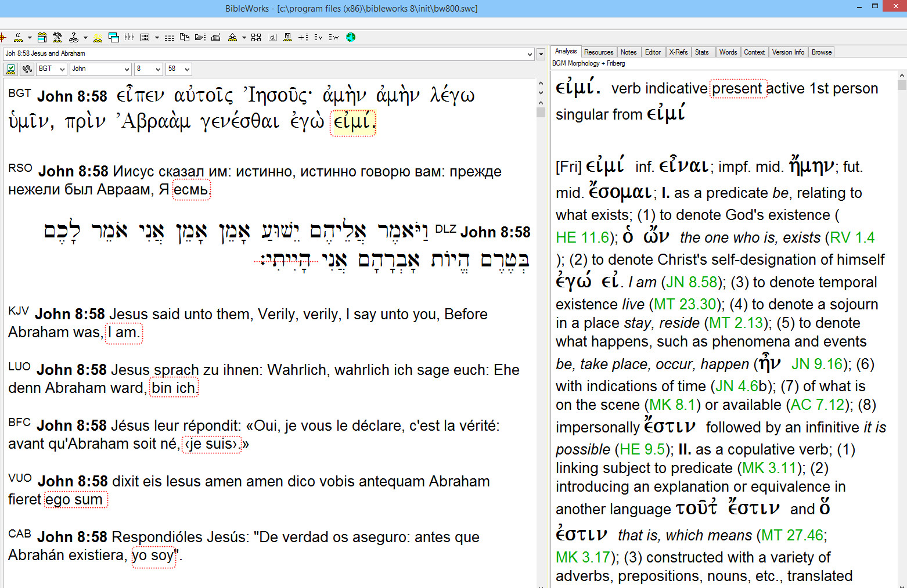Viewport: 907px width, 588px height.
Task: Open the dropdown arrow next to the alpha book icon
Action: coord(30,38)
